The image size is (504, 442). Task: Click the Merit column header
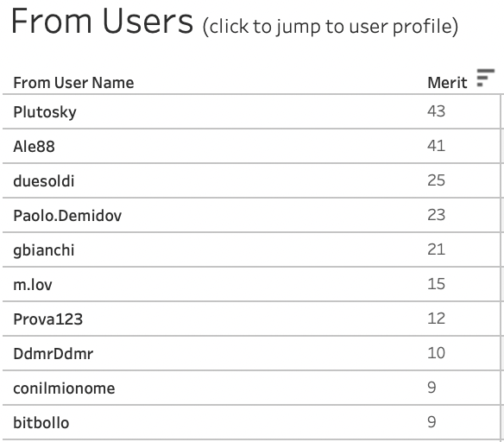pyautogui.click(x=447, y=83)
